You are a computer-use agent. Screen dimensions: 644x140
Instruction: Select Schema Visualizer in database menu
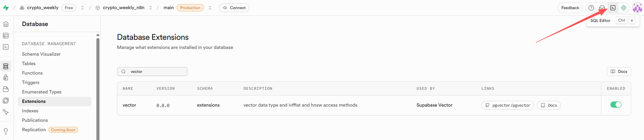click(x=41, y=54)
